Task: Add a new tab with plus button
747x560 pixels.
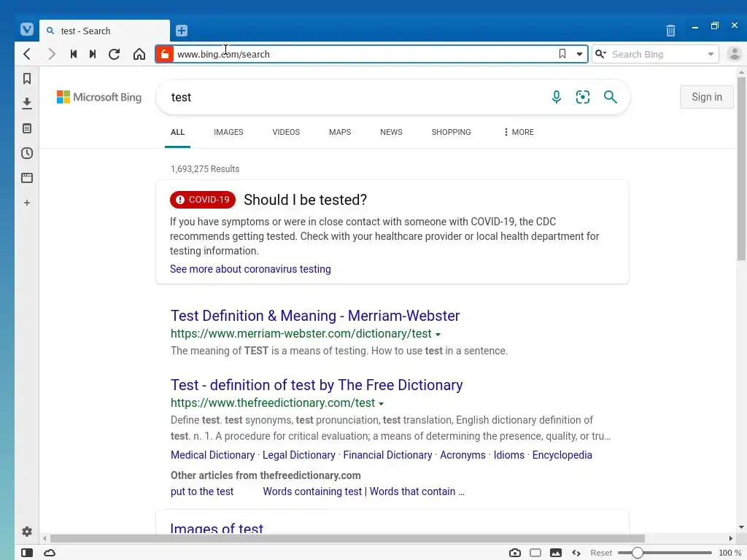Action: point(181,31)
